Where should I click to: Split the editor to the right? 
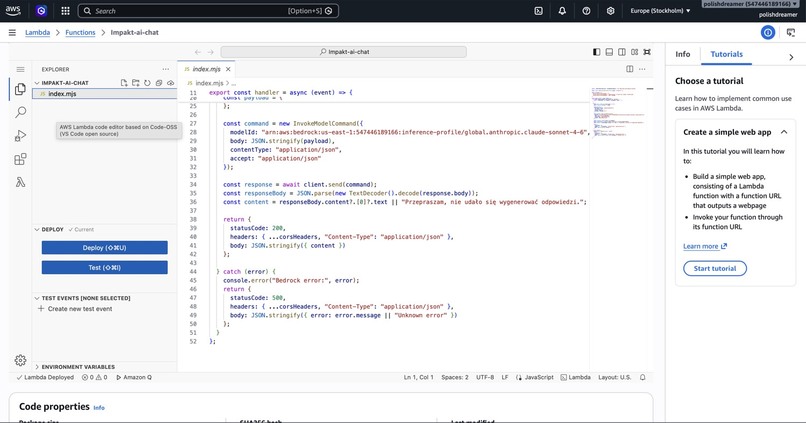coord(629,69)
